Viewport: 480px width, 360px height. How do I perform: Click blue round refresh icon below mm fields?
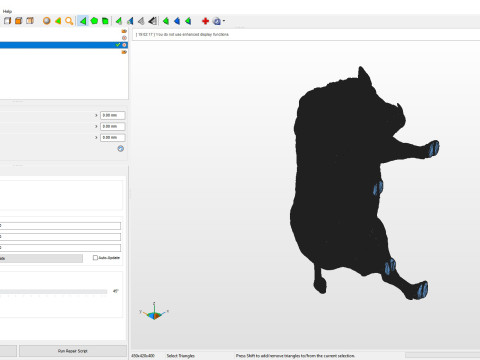point(121,149)
